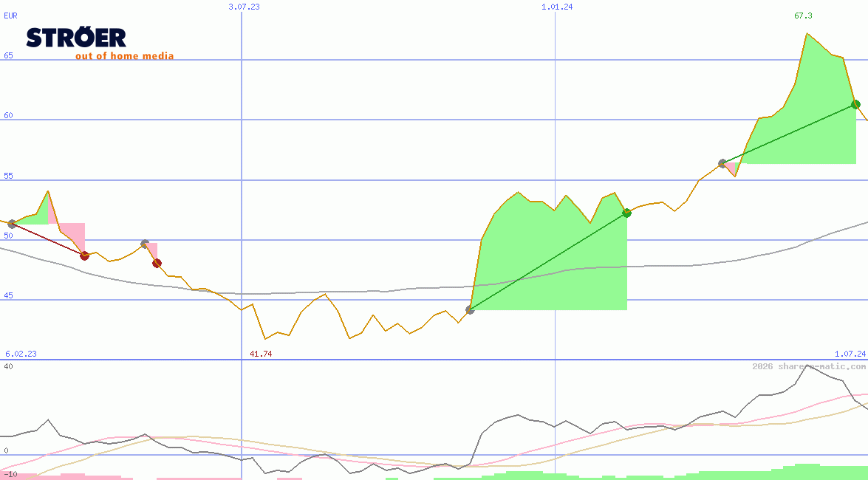The height and width of the screenshot is (480, 868).
Task: Click the second red exit marker near 48 EUR
Action: point(157,263)
